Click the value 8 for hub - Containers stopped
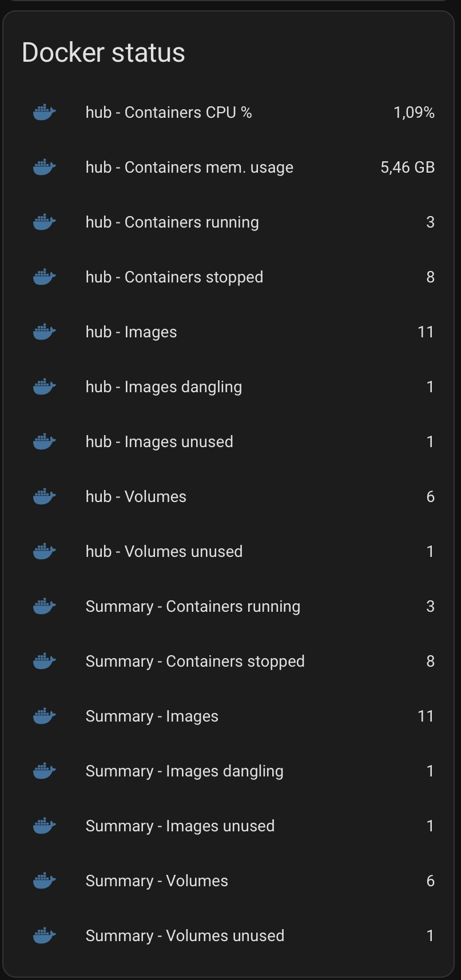Viewport: 461px width, 980px height. click(x=430, y=277)
